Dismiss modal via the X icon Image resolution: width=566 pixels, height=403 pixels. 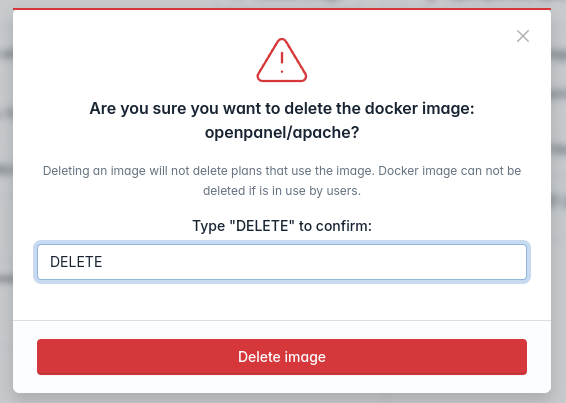[x=523, y=36]
